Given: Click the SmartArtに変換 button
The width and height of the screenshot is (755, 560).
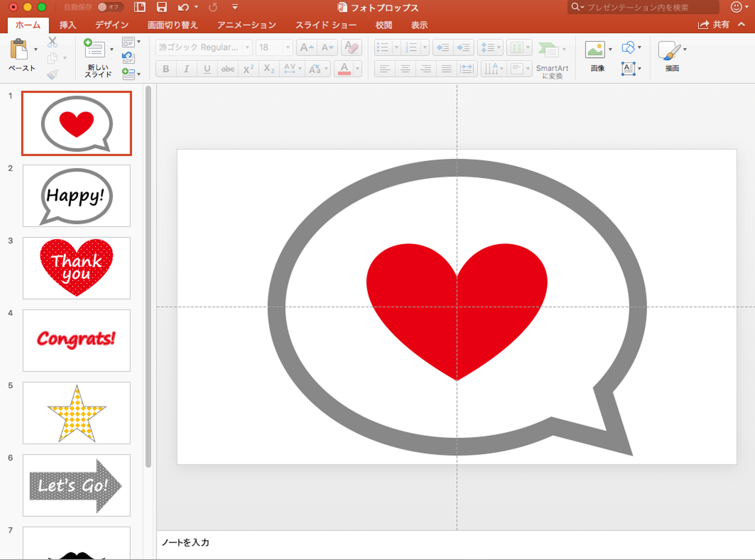Looking at the screenshot, I should (x=552, y=60).
